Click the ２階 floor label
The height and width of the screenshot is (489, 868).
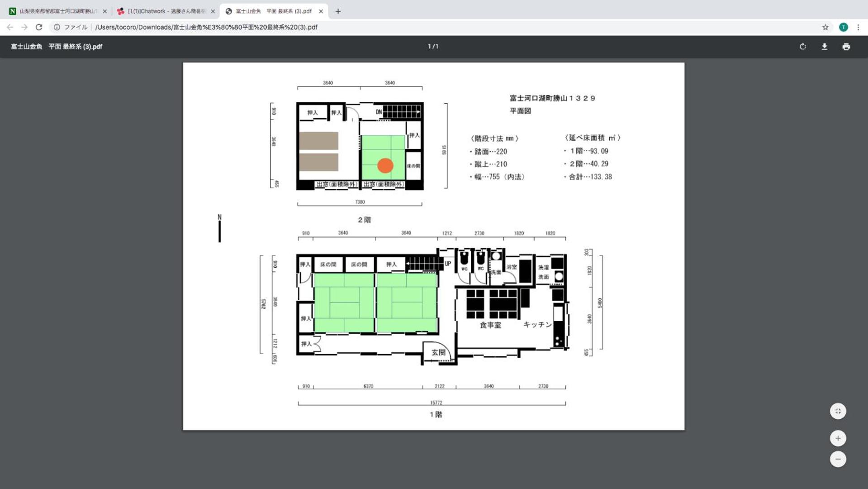point(364,220)
